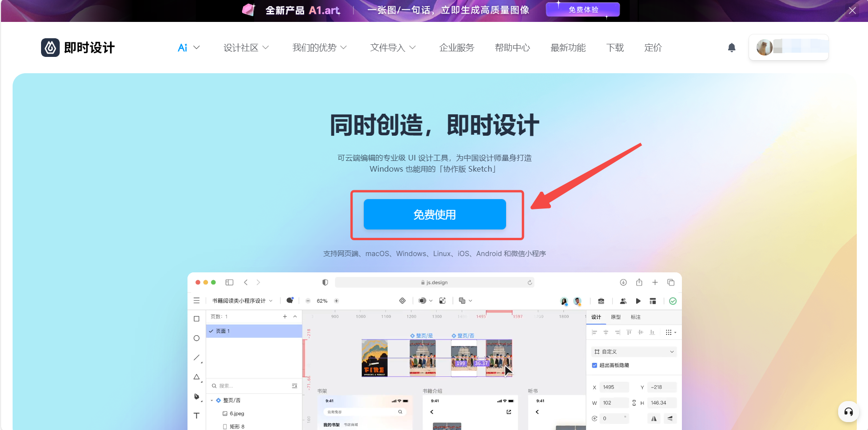This screenshot has height=430, width=868.
Task: Toggle the 超出画板隐藏 checkbox
Action: pos(594,366)
